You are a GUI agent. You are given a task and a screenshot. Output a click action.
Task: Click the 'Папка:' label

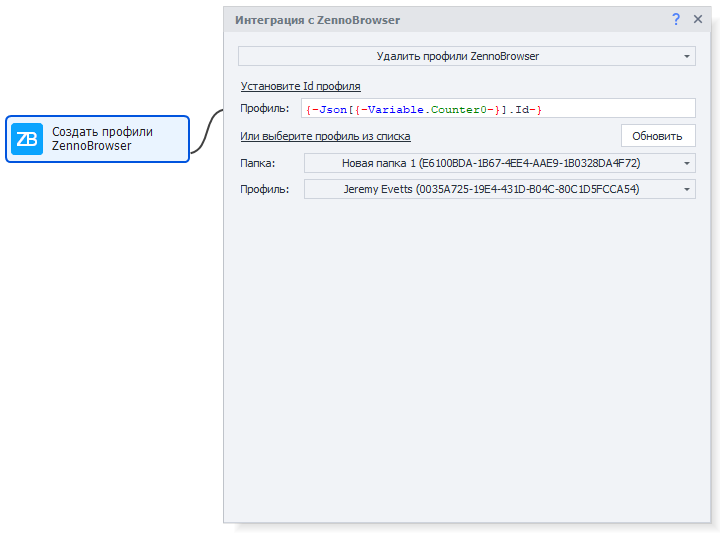point(257,163)
